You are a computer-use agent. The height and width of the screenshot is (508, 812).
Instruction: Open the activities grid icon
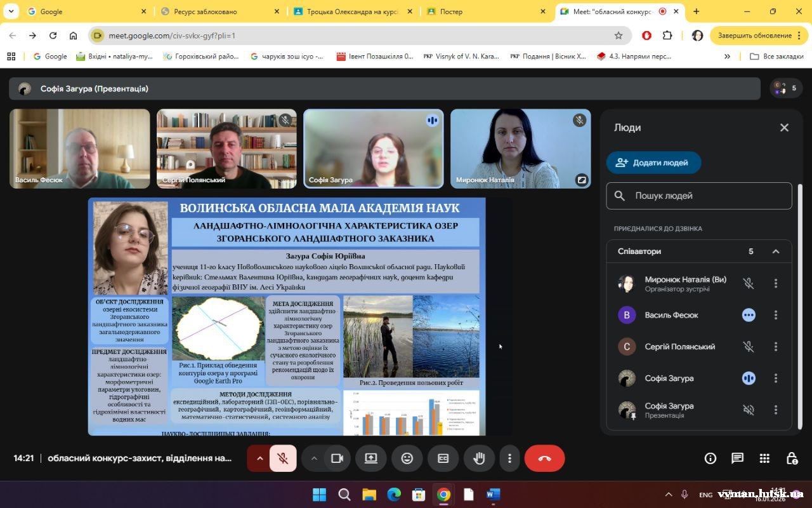coord(764,458)
